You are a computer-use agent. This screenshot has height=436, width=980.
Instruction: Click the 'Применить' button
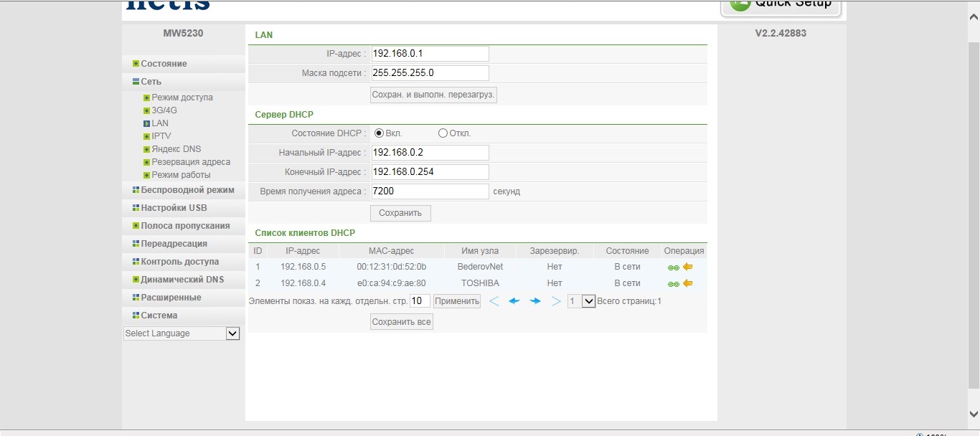[x=457, y=301]
